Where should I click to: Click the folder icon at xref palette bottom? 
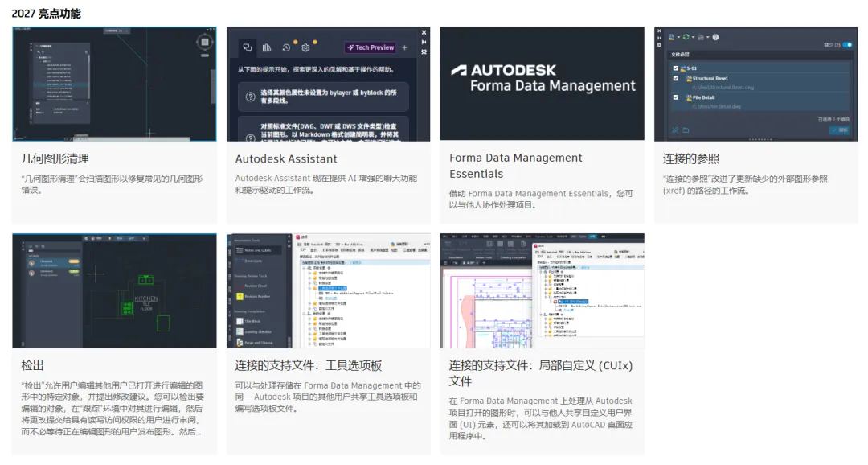(x=686, y=130)
